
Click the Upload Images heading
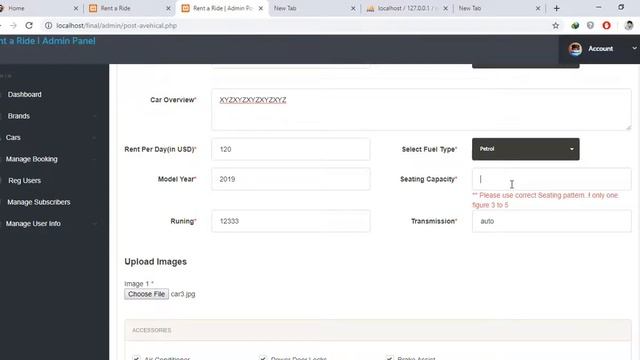156,262
